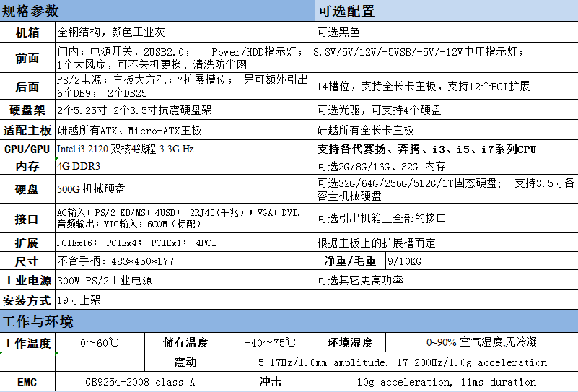The width and height of the screenshot is (578, 392).
Task: Click the cell starting with PS/2电源；主板大方孔
Action: tap(185, 87)
